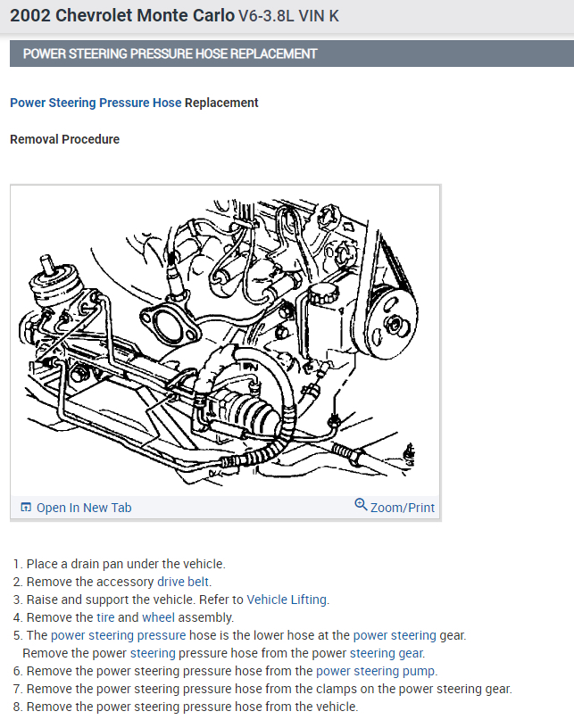Click the Removal Procedure subheading

tap(65, 139)
